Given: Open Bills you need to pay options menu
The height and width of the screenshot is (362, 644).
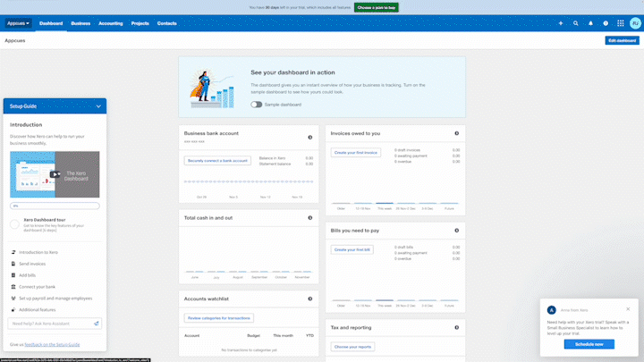Looking at the screenshot, I should click(x=457, y=231).
